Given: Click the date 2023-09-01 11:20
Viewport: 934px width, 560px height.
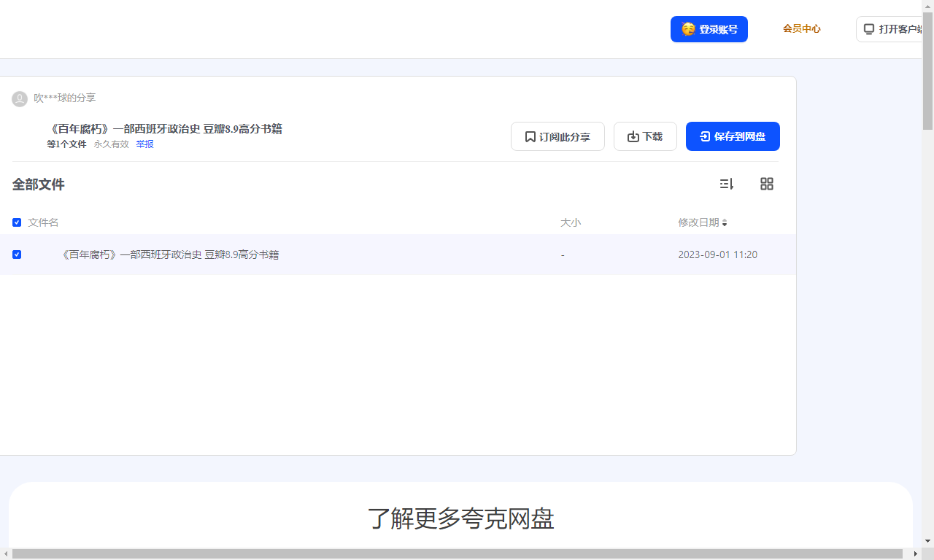Looking at the screenshot, I should pyautogui.click(x=717, y=254).
